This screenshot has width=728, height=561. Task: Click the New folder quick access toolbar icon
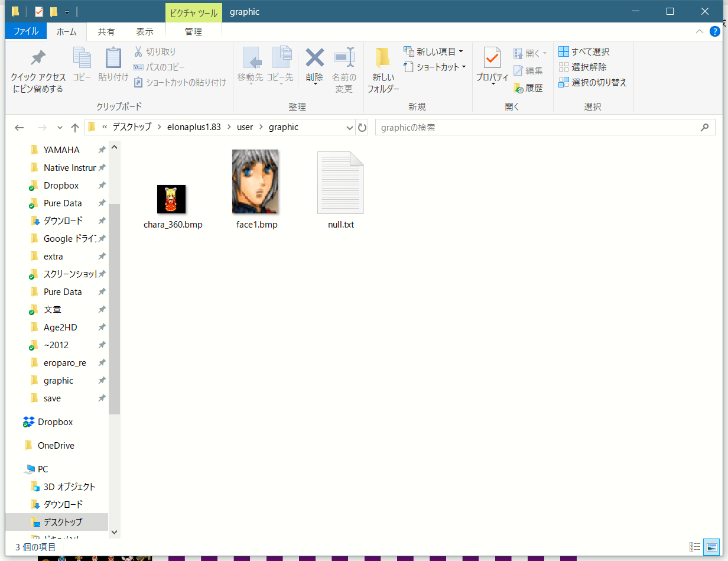click(x=54, y=11)
